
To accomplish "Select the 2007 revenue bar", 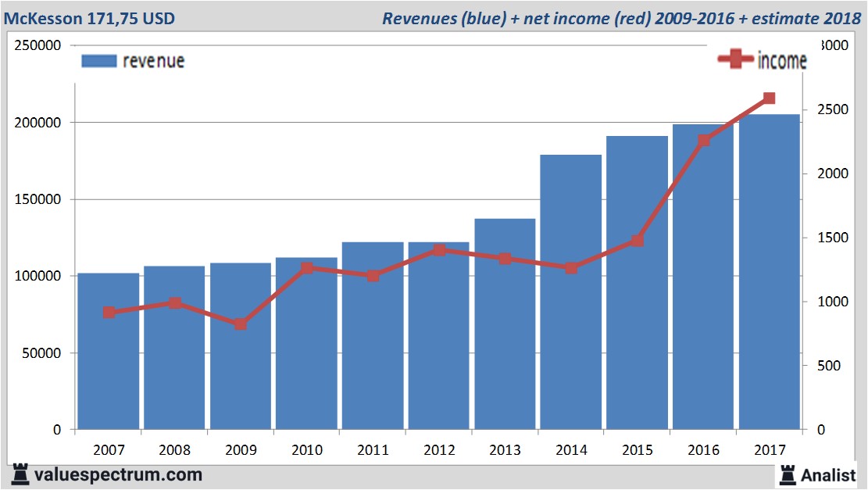I will (109, 351).
